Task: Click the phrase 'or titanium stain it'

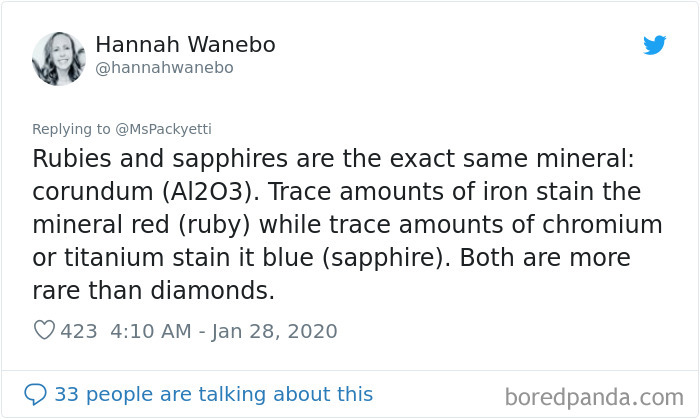Action: pyautogui.click(x=135, y=258)
